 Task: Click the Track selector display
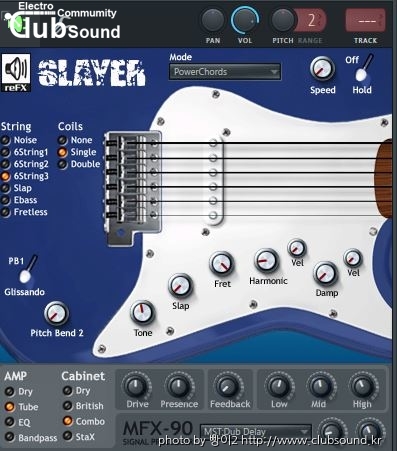[x=366, y=20]
